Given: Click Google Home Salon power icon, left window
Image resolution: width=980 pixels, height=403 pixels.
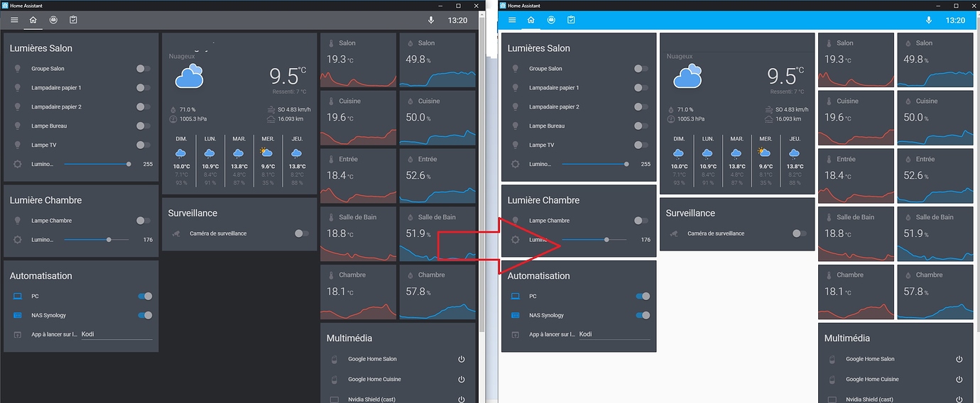Looking at the screenshot, I should coord(462,359).
